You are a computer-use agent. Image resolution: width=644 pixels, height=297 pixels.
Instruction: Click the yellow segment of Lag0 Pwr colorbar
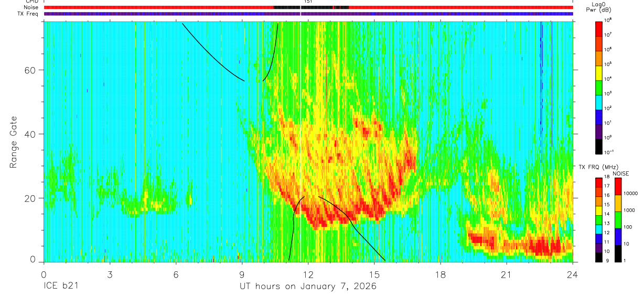[599, 72]
